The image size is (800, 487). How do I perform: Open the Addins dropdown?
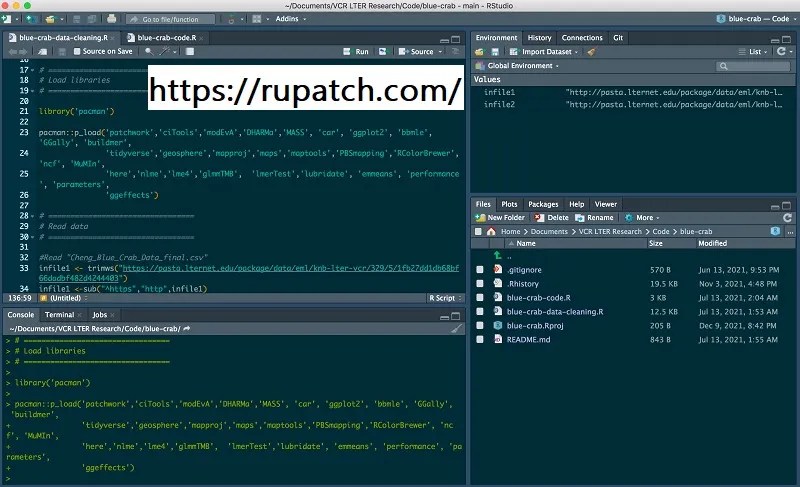tap(291, 19)
